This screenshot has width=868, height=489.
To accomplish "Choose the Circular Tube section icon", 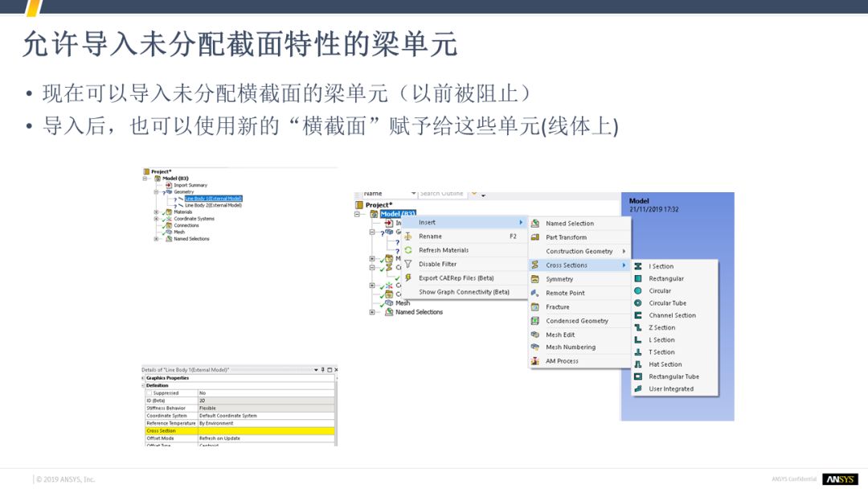I will (638, 303).
